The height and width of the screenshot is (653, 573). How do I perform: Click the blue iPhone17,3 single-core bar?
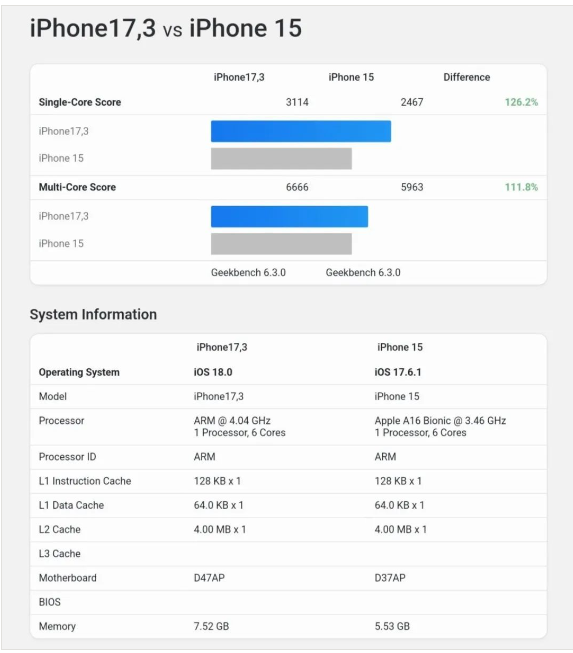[301, 131]
